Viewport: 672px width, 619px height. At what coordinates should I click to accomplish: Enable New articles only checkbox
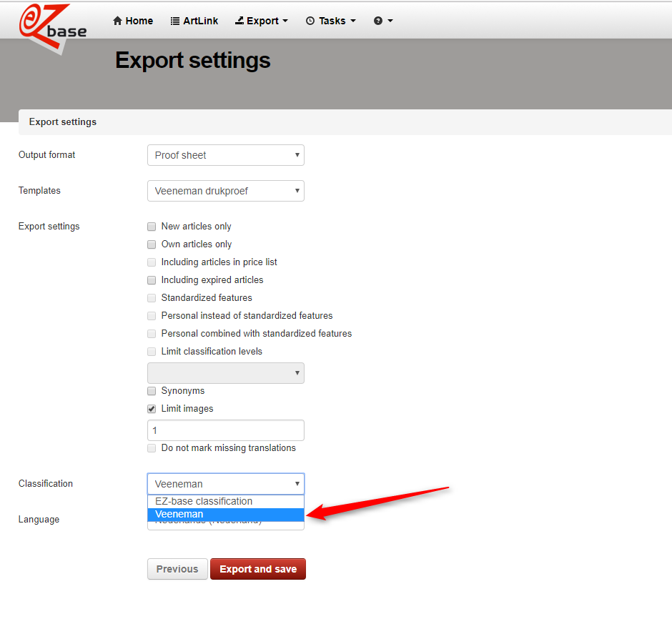[152, 227]
